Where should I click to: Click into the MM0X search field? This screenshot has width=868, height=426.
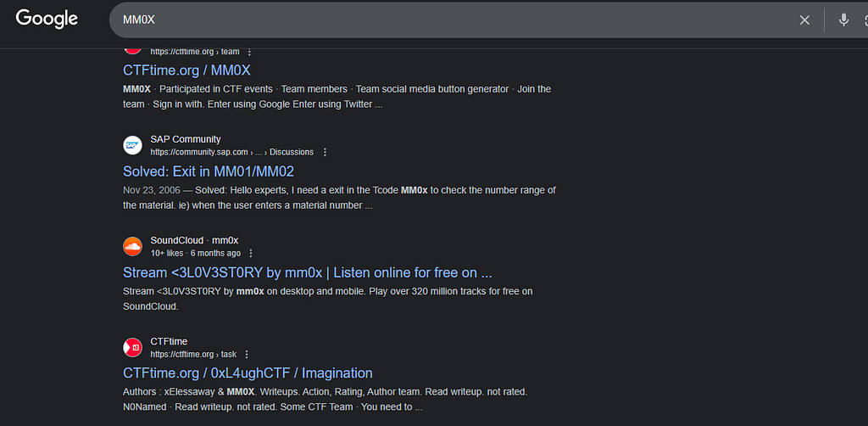[454, 20]
